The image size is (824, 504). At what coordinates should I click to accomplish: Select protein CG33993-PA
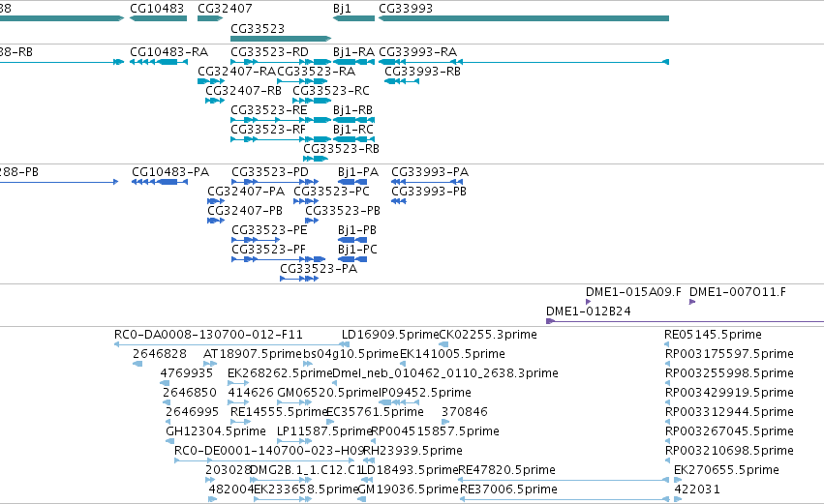(x=427, y=182)
